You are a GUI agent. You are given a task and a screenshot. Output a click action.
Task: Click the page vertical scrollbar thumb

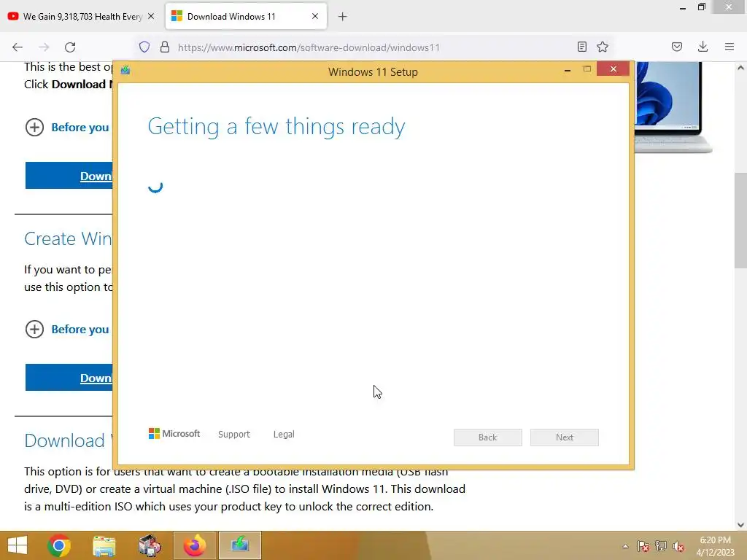coord(740,220)
